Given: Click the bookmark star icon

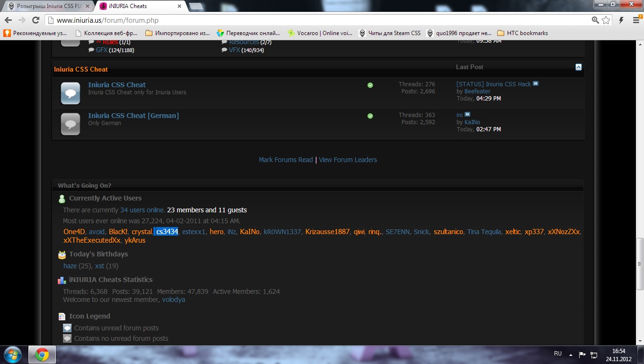Looking at the screenshot, I should 607,20.
